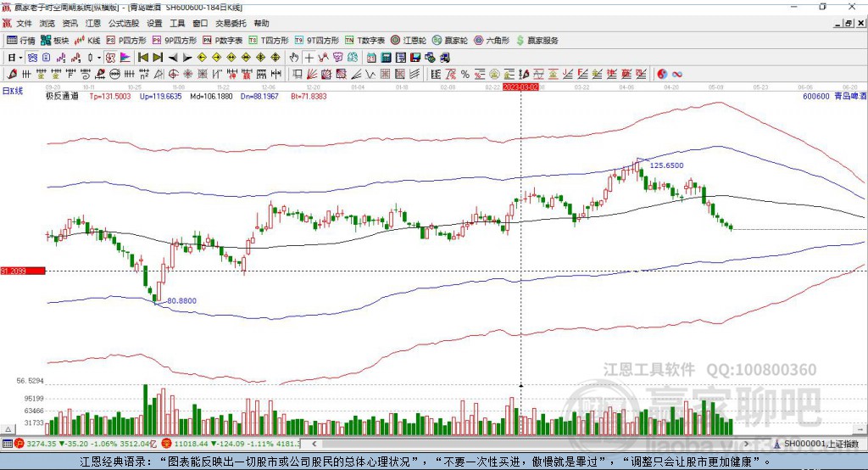Screen dimensions: 868x470
Task: Open the 文件 menu
Action: 24,23
